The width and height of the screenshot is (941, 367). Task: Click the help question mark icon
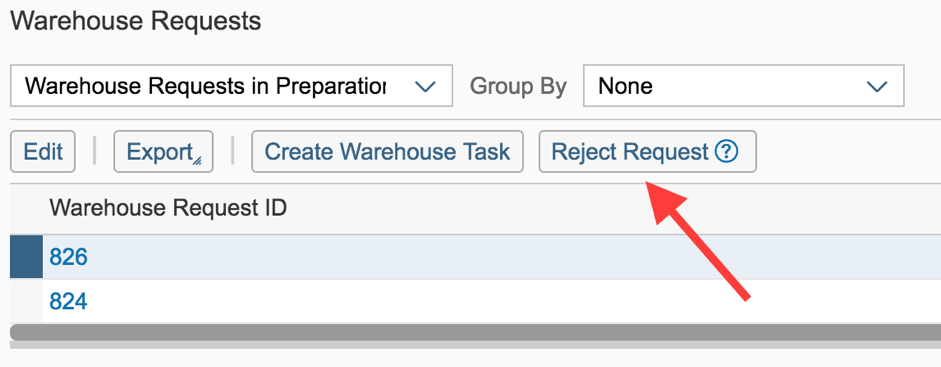point(726,152)
